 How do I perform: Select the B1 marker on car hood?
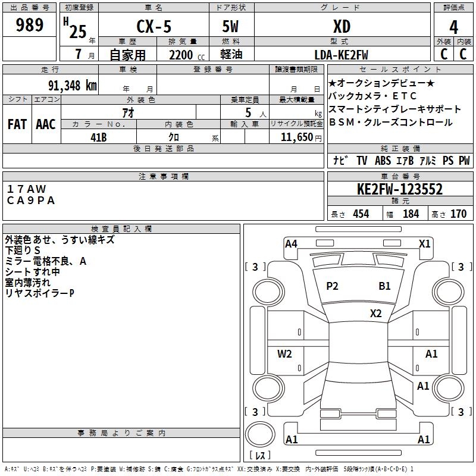pos(384,286)
